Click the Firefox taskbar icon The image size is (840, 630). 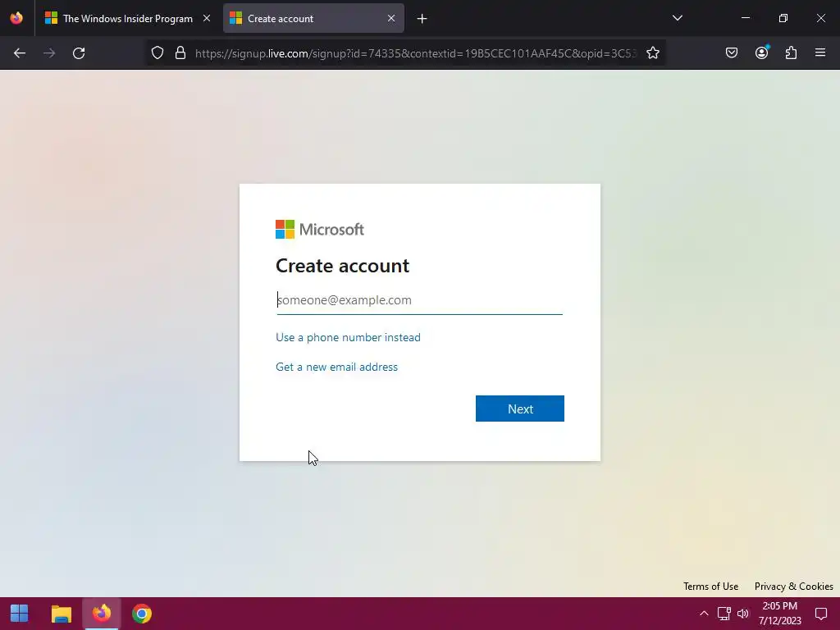(102, 614)
